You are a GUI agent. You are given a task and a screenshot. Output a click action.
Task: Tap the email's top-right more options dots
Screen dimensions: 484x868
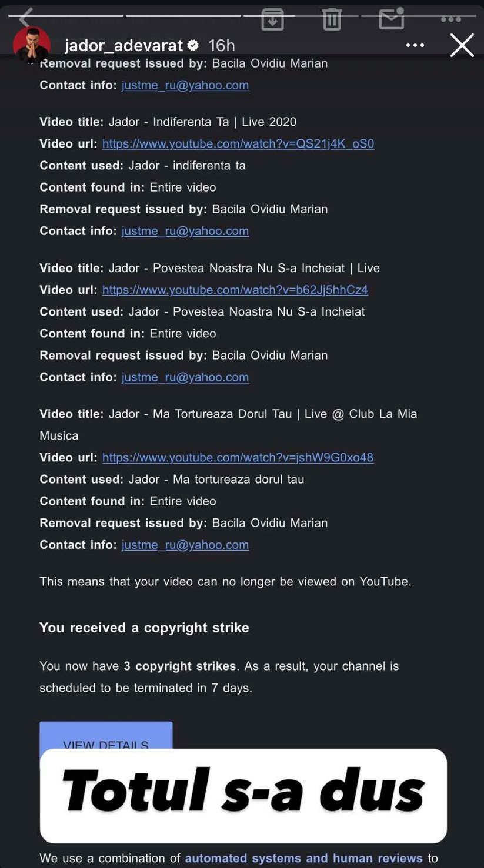[x=450, y=19]
